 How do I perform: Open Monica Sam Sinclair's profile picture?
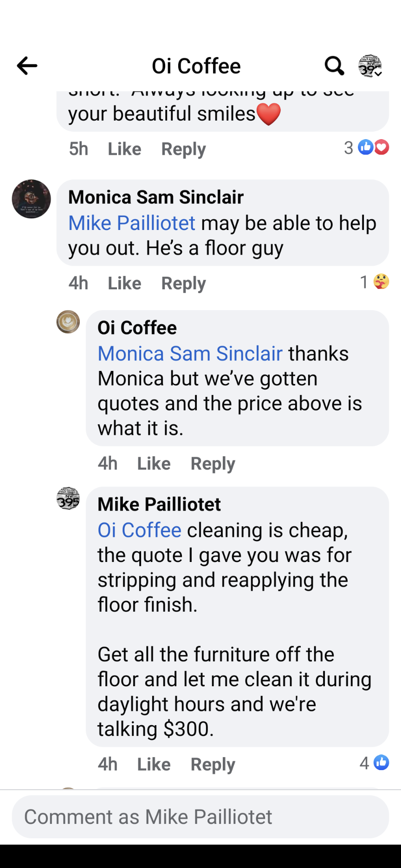click(31, 199)
